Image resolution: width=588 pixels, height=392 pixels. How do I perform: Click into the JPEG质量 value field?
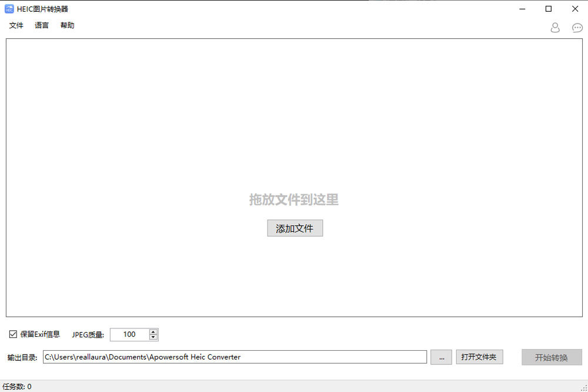tap(129, 334)
